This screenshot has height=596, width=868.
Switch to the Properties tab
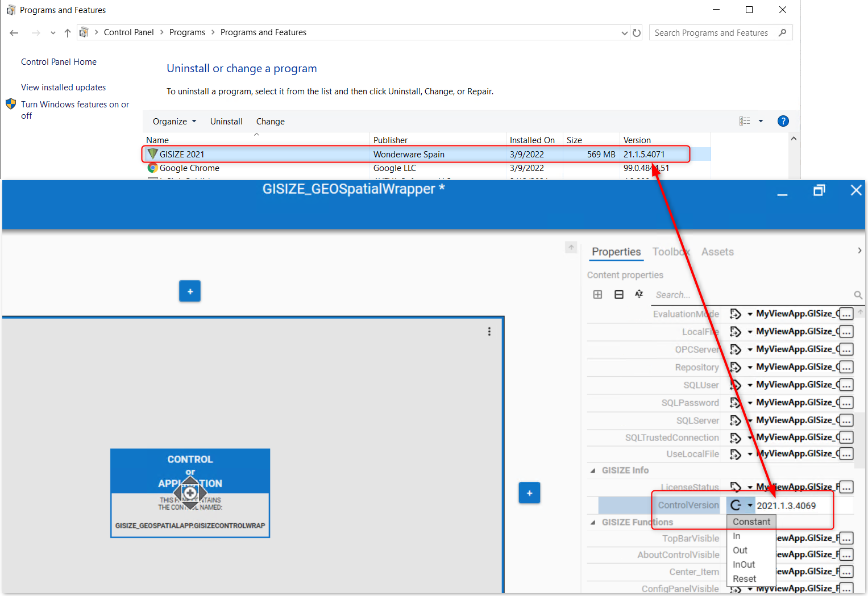[x=616, y=252]
